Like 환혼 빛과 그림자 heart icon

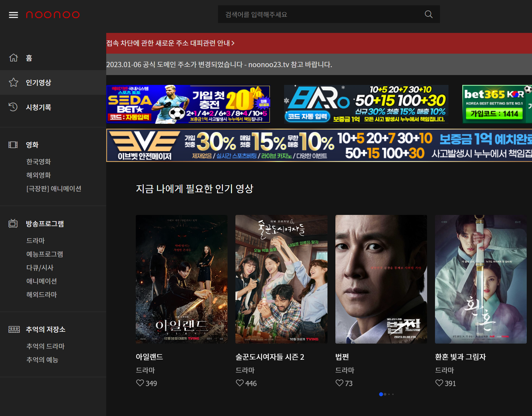[439, 383]
